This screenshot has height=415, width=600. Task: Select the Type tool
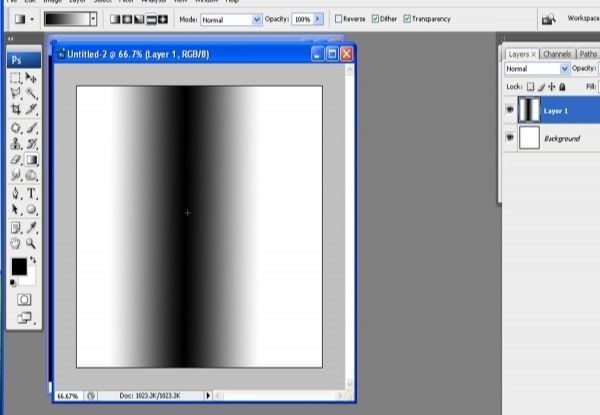point(31,193)
